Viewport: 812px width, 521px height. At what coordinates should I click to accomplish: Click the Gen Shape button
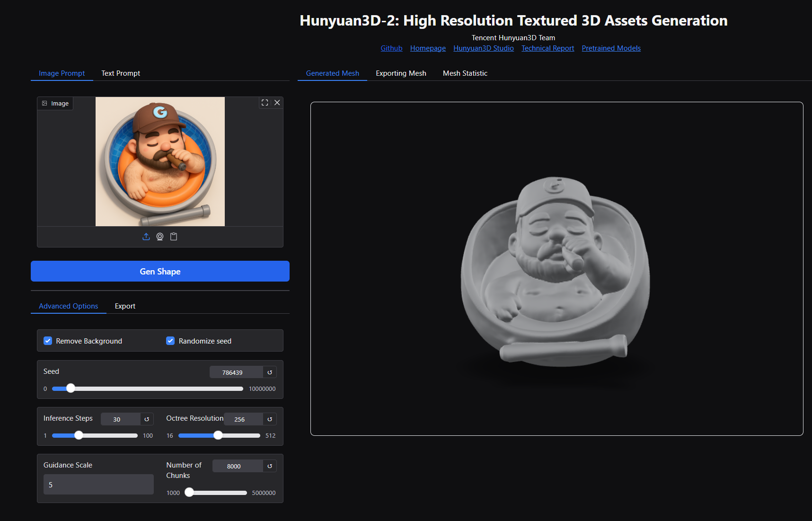(160, 271)
